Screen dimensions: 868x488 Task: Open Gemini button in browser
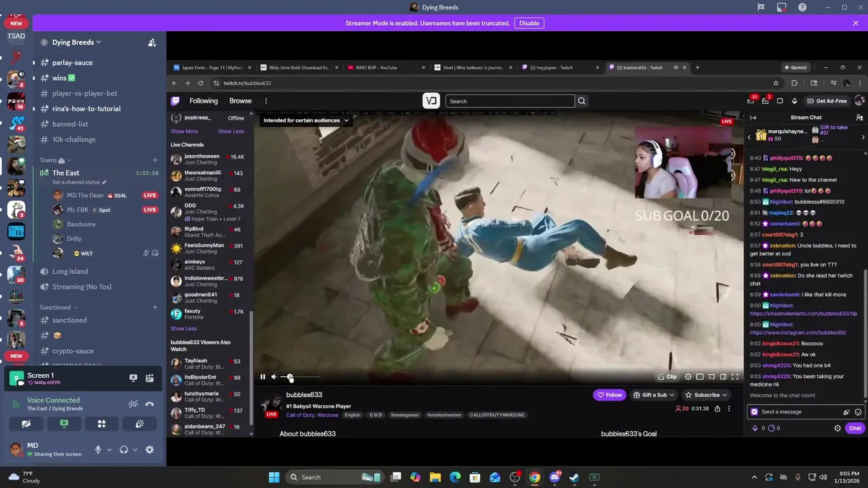pyautogui.click(x=795, y=68)
